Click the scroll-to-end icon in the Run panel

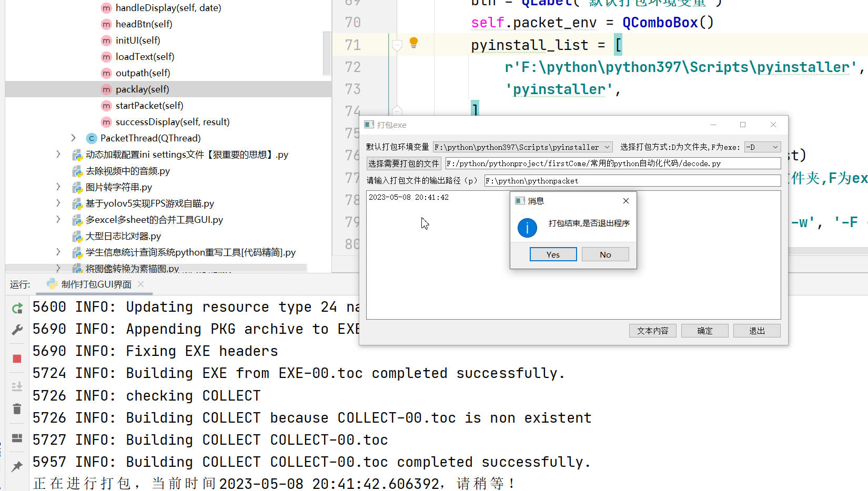17,386
